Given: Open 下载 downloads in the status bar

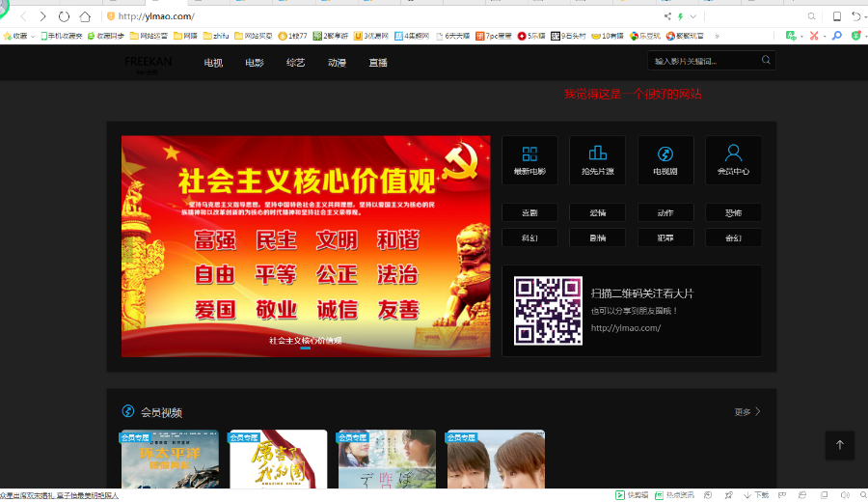Looking at the screenshot, I should 756,495.
